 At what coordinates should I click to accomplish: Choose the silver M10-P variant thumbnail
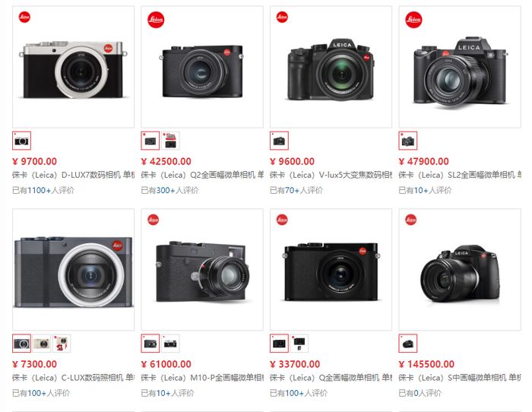pyautogui.click(x=170, y=344)
